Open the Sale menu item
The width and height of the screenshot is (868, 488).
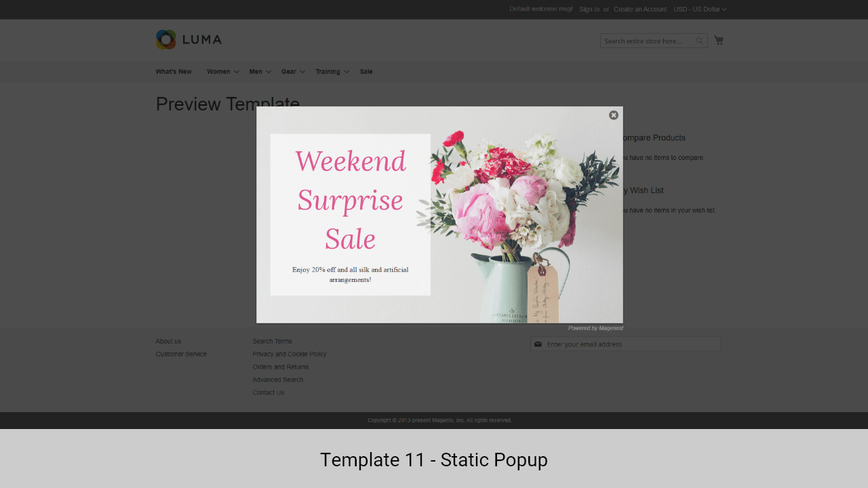[x=366, y=72]
